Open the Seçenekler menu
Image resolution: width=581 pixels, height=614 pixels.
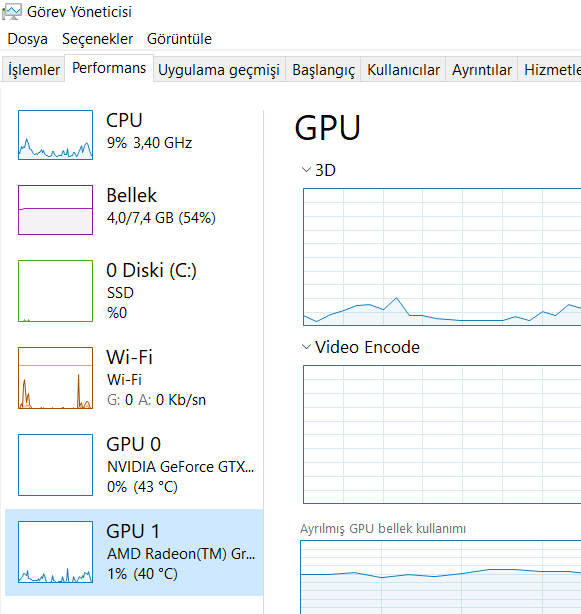(x=97, y=39)
